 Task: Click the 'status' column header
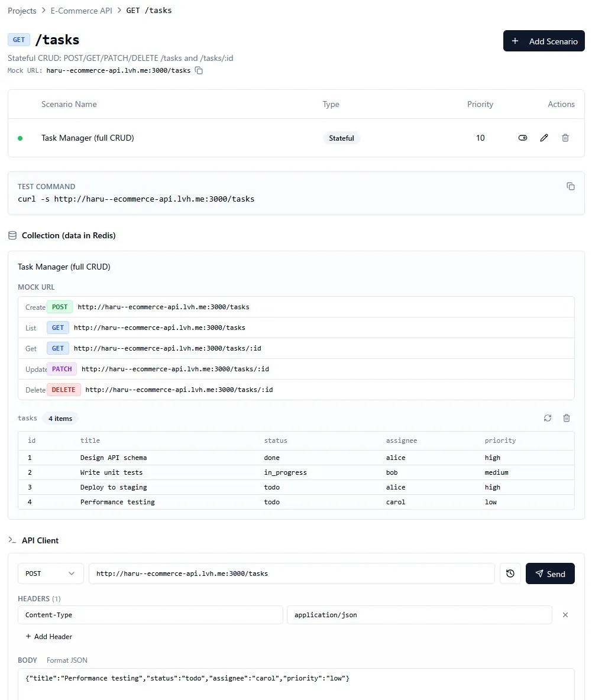(276, 440)
